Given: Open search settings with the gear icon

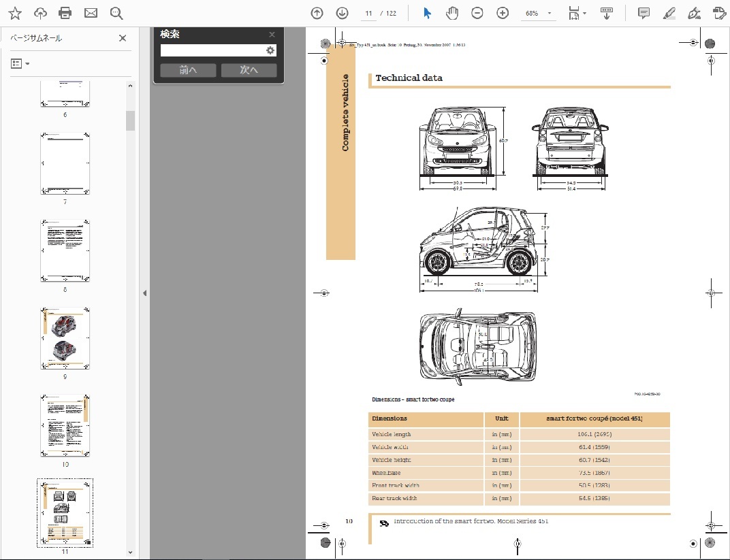Looking at the screenshot, I should coord(270,50).
